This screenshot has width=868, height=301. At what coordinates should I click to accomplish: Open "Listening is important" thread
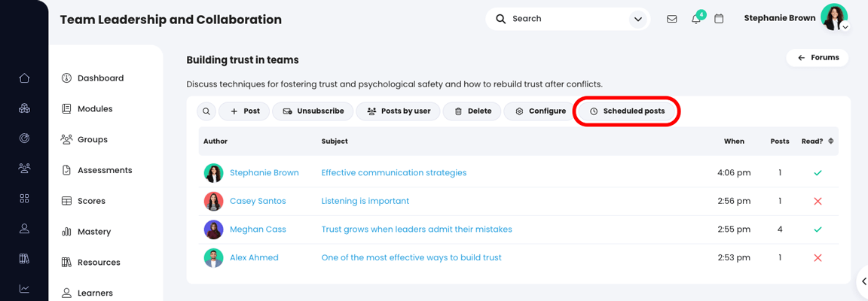(x=365, y=201)
